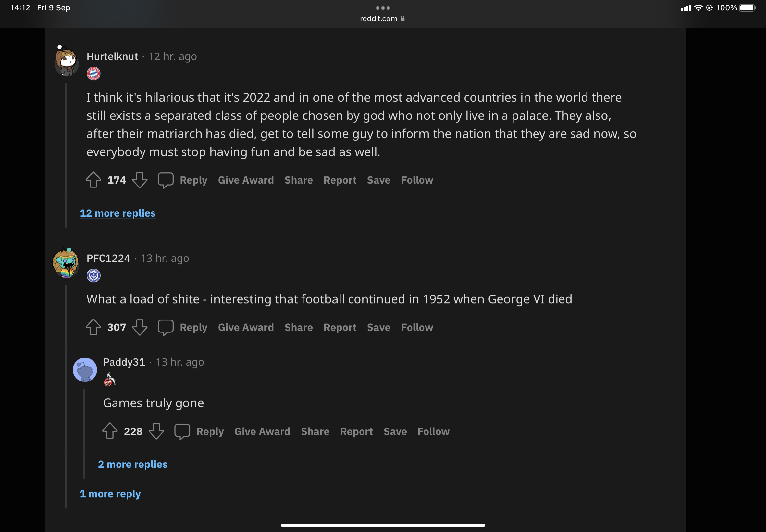Downvote Hurtelknut's comment with 174 points
Viewport: 766px width, 532px height.
[x=140, y=180]
